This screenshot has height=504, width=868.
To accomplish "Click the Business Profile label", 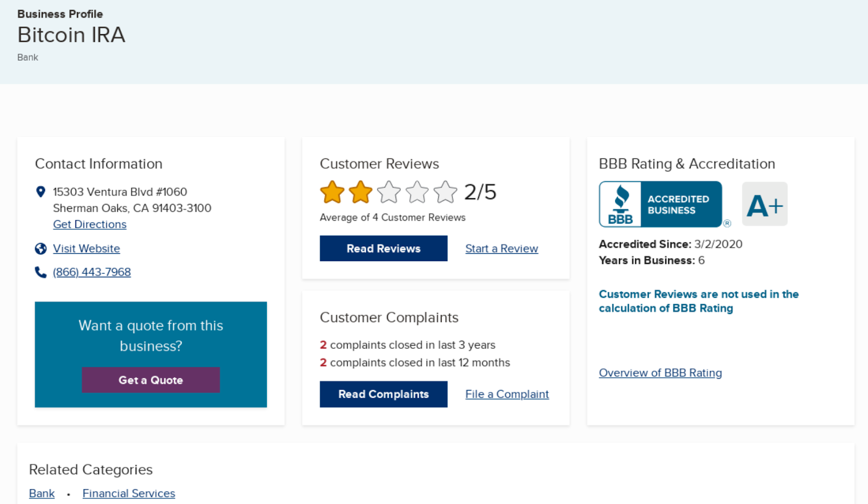I will pyautogui.click(x=60, y=14).
